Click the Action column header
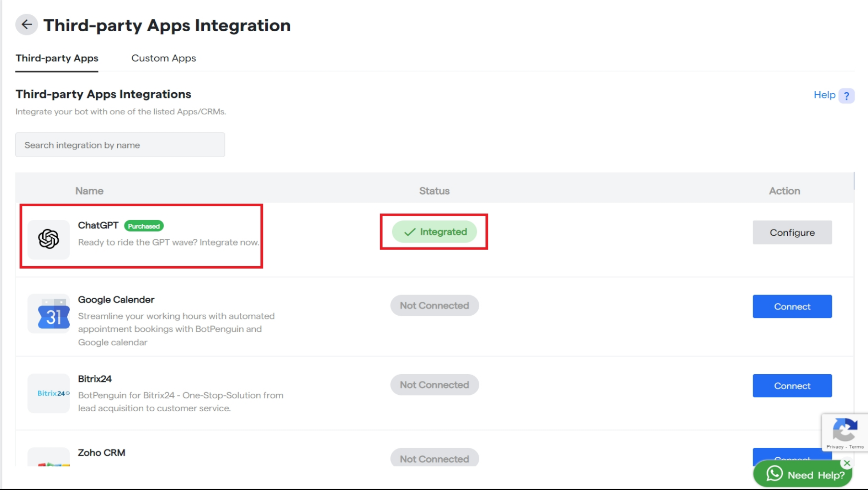This screenshot has height=490, width=868. (784, 191)
